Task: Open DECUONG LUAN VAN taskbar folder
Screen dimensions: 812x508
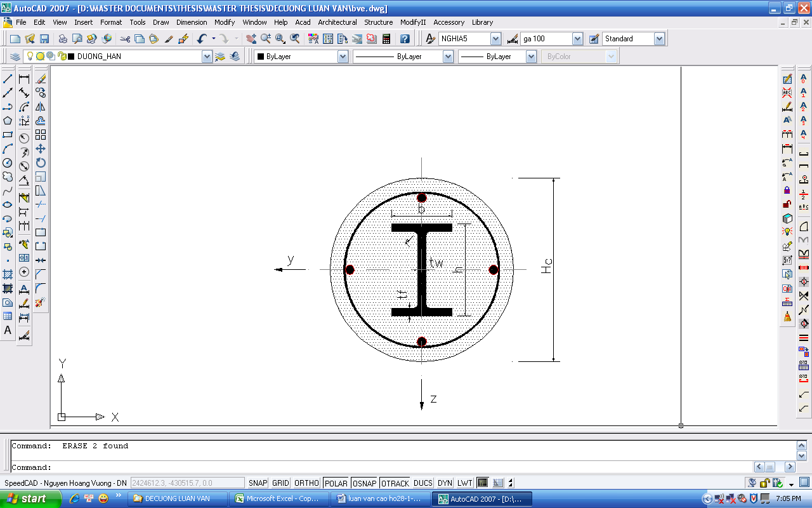Action: 178,498
